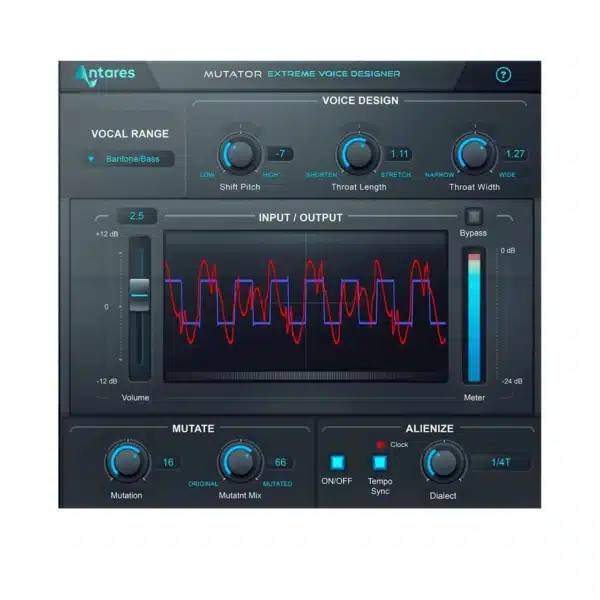The height and width of the screenshot is (600, 600).
Task: Select the Shift Pitch value field -7
Action: coord(280,154)
